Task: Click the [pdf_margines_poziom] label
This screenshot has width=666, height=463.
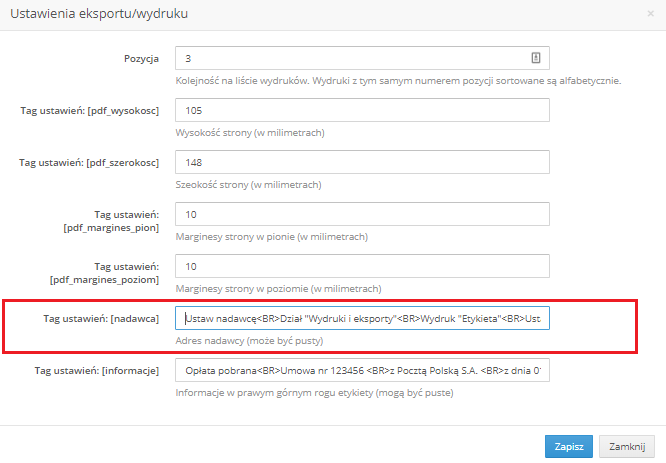Action: tap(104, 280)
